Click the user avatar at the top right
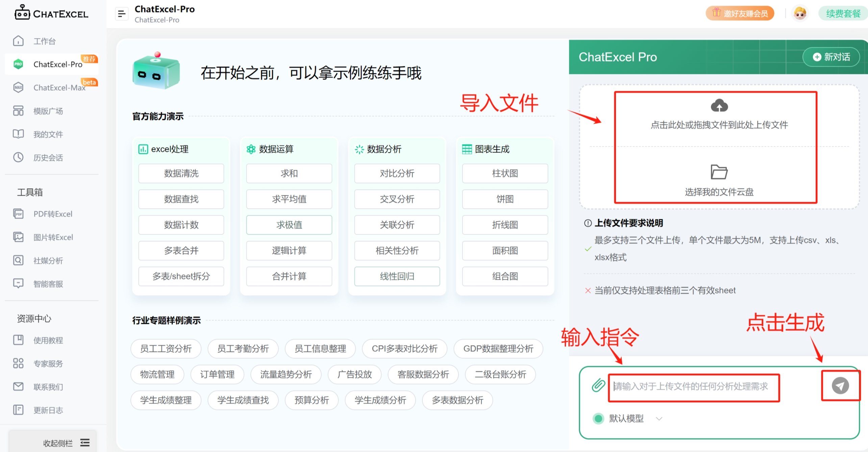Image resolution: width=868 pixels, height=452 pixels. [x=799, y=13]
